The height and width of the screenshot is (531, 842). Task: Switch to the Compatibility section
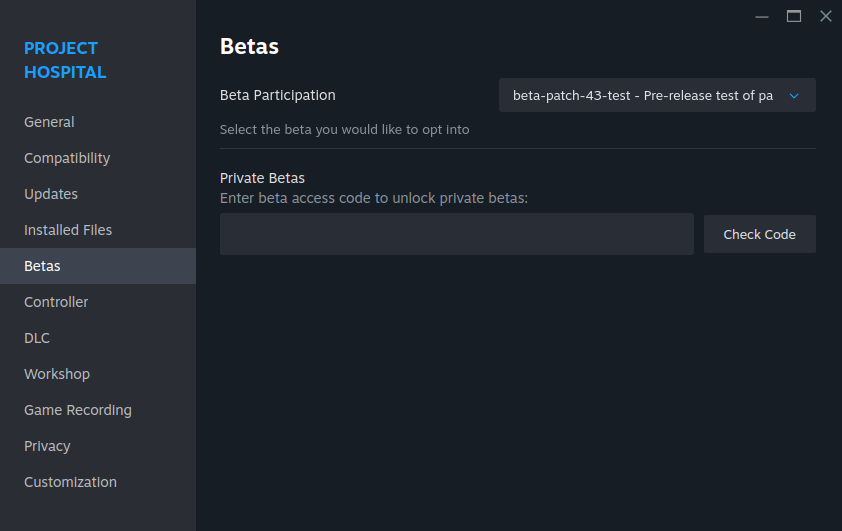pos(67,158)
